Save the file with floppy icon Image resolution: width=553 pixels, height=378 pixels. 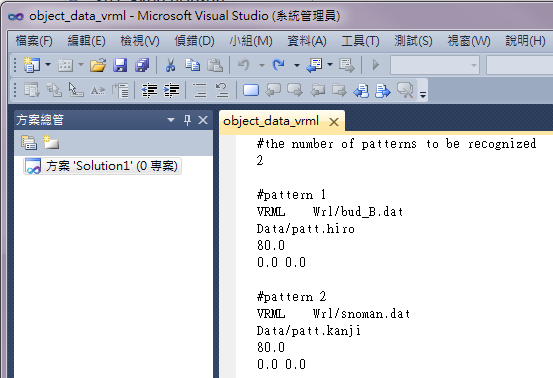[x=120, y=65]
